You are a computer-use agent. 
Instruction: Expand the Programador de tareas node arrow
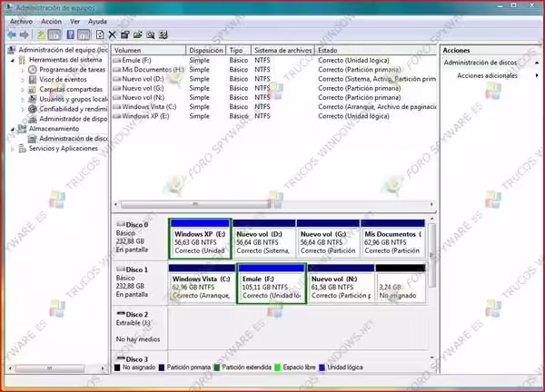coord(23,70)
